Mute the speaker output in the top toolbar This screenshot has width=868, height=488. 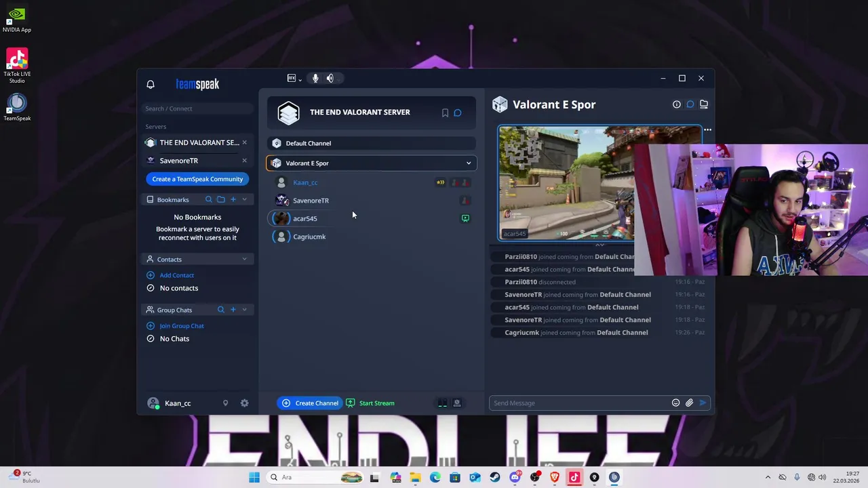(330, 78)
